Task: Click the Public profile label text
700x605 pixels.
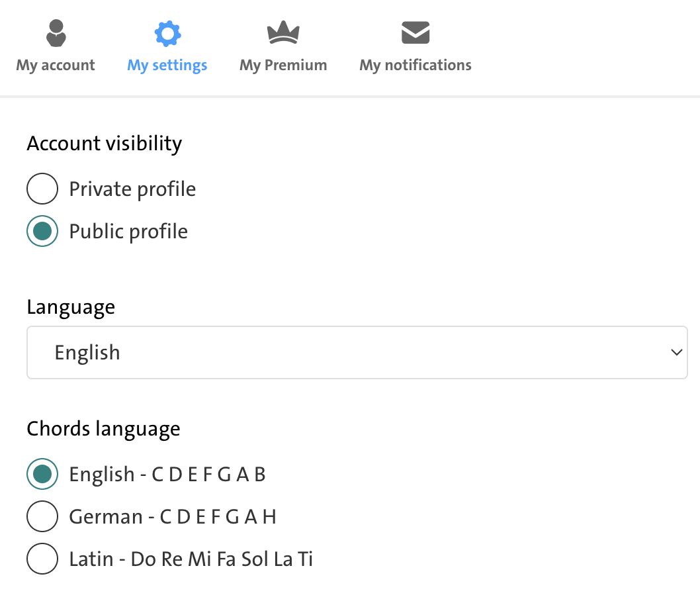Action: [128, 232]
